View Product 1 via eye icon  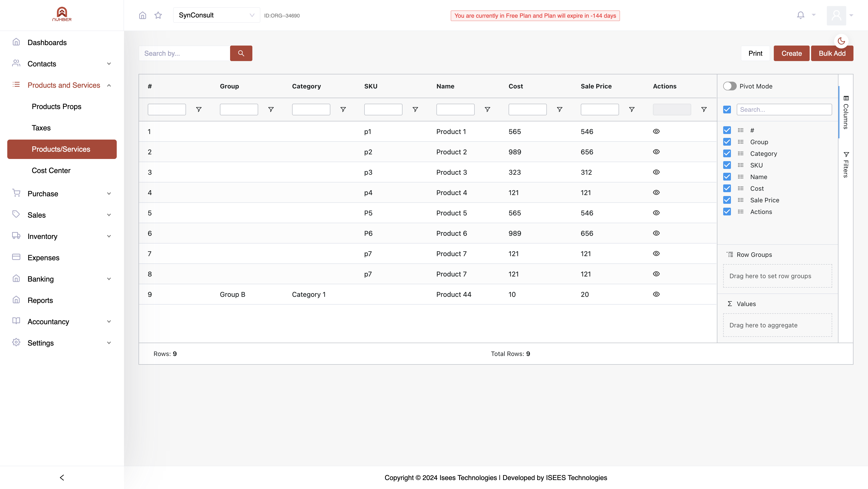pyautogui.click(x=656, y=132)
